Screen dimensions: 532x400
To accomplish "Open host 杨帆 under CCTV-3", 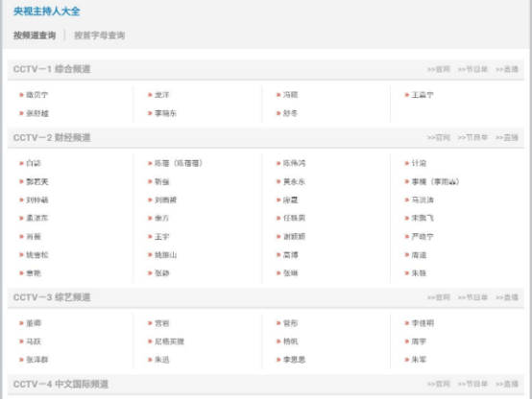I will [290, 341].
